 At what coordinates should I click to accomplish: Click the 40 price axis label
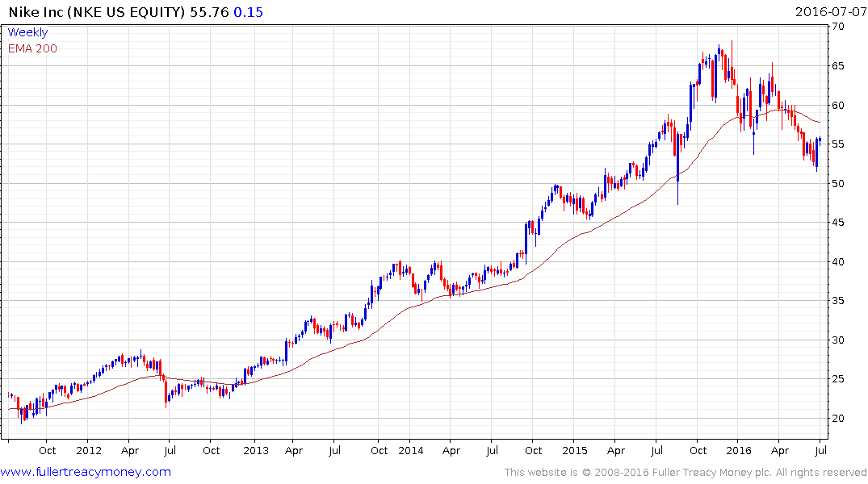click(x=837, y=261)
